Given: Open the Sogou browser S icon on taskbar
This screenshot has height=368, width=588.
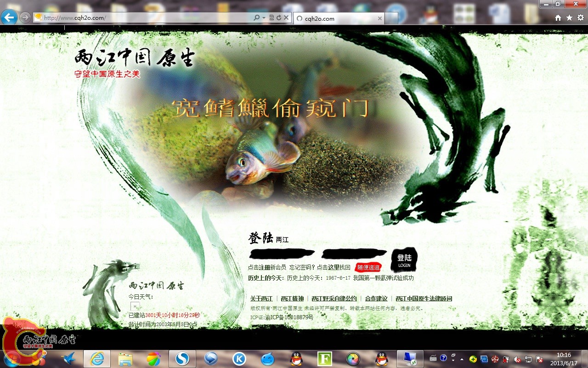Looking at the screenshot, I should coord(182,358).
